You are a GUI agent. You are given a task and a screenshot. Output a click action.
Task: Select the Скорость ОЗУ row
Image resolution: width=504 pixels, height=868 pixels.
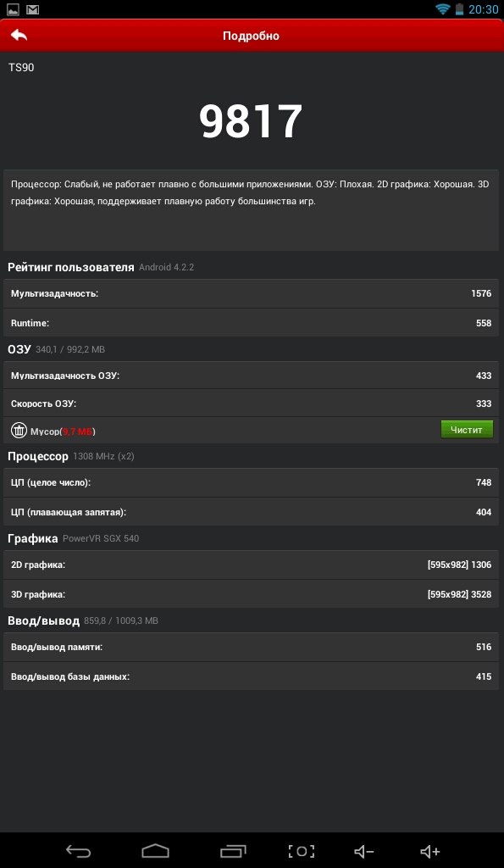251,403
